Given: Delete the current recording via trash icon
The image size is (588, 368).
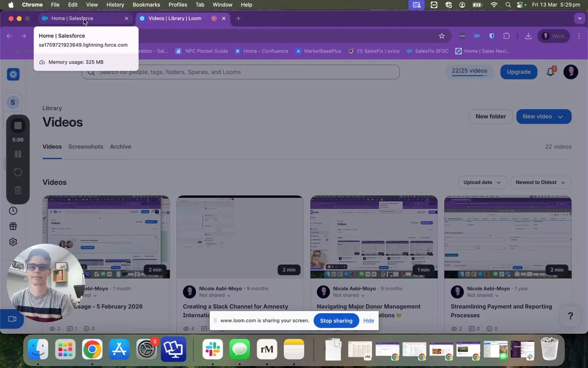Looking at the screenshot, I should 18,190.
